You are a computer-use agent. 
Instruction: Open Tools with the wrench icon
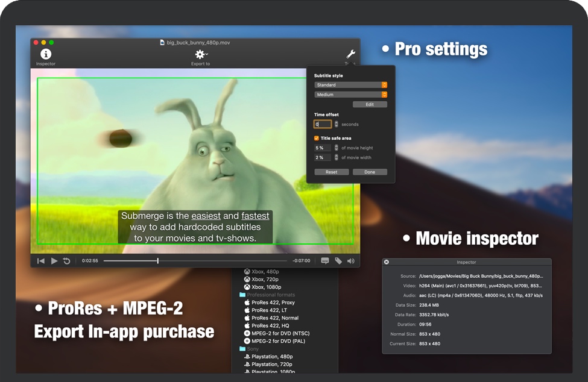tap(349, 53)
